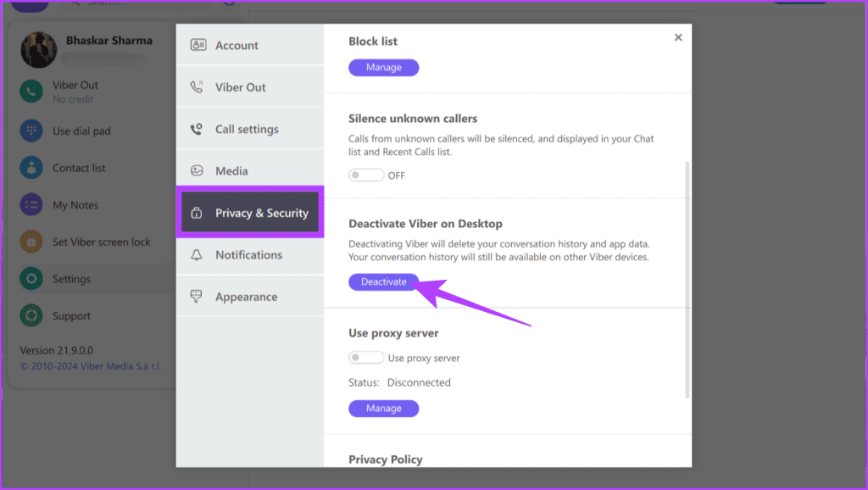Click the Deactivate button

(x=383, y=281)
